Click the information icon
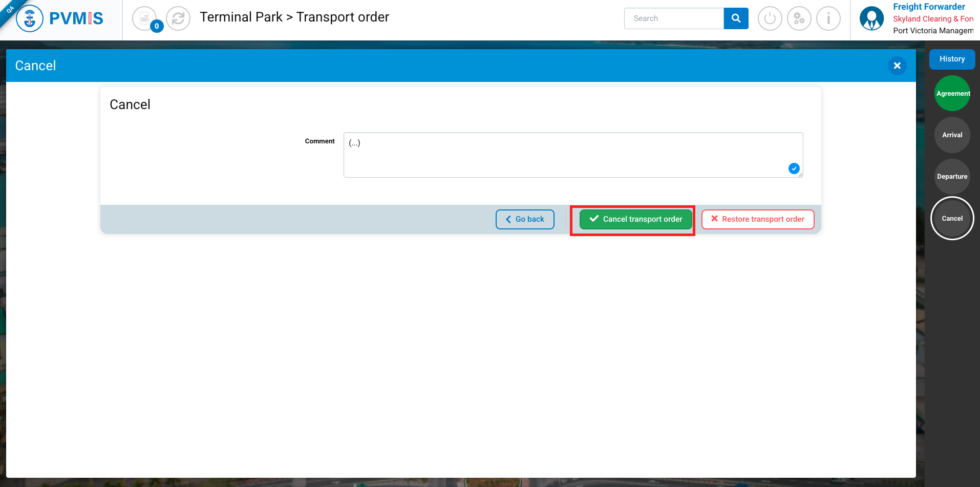This screenshot has width=980, height=487. [828, 19]
